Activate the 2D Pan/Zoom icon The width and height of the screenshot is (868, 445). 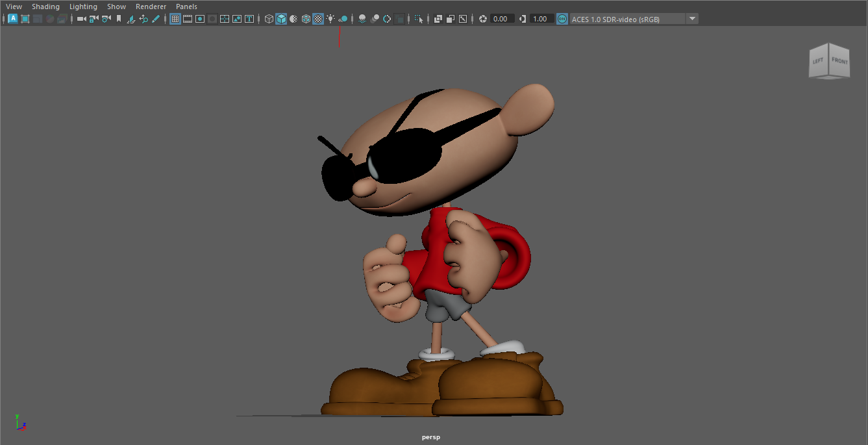(x=143, y=19)
